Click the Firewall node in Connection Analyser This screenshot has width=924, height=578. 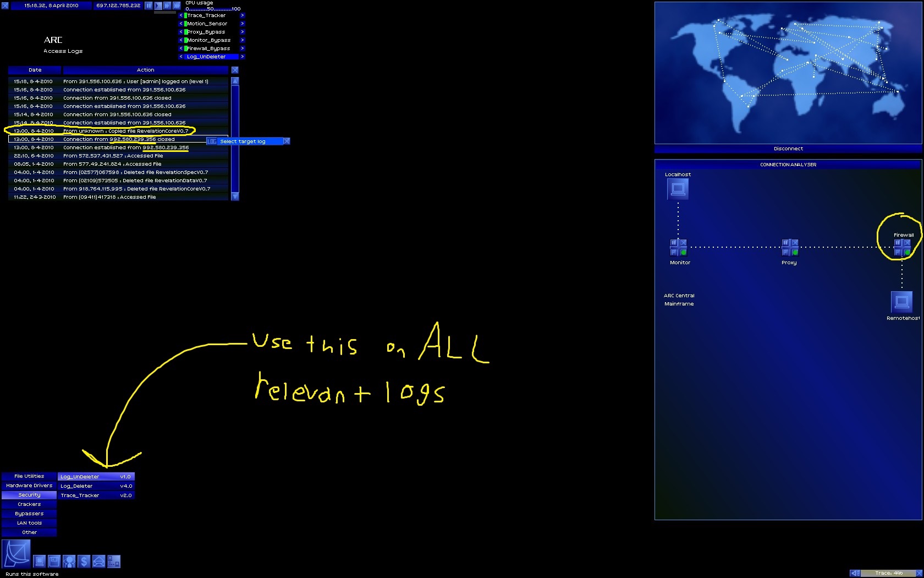[x=902, y=248]
